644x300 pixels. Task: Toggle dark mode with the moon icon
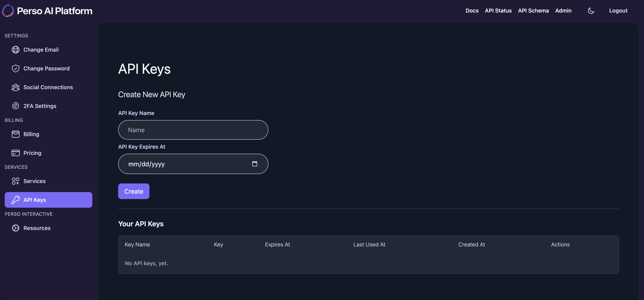click(x=591, y=11)
